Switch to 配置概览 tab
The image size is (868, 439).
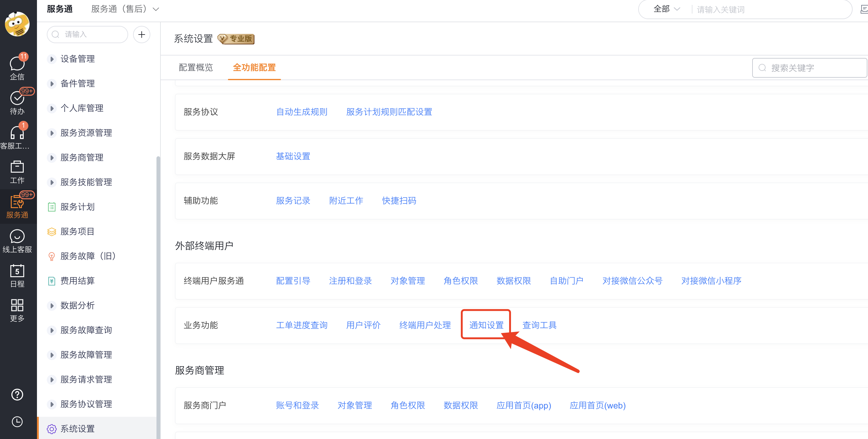click(x=196, y=68)
